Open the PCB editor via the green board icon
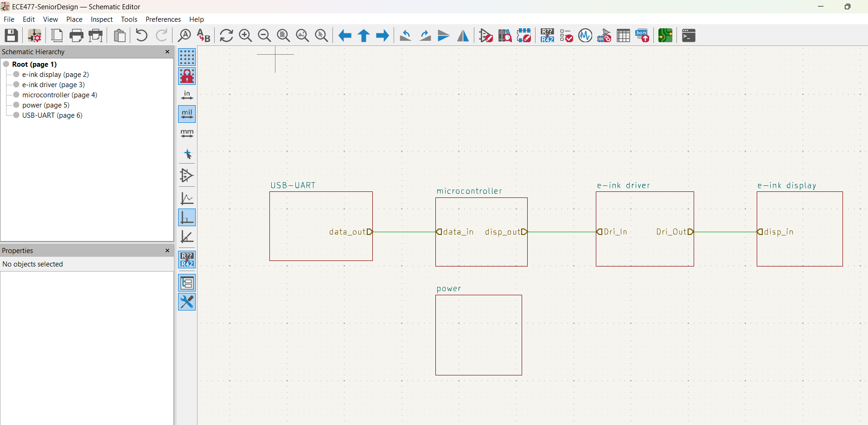Image resolution: width=868 pixels, height=425 pixels. click(665, 36)
